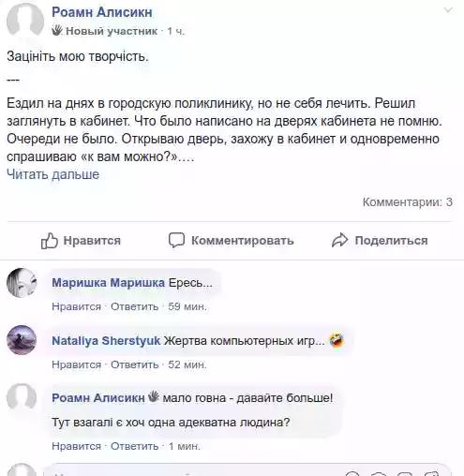Open Nataliya Sherstyuk's avatar picture
This screenshot has height=476, width=464.
point(22,340)
